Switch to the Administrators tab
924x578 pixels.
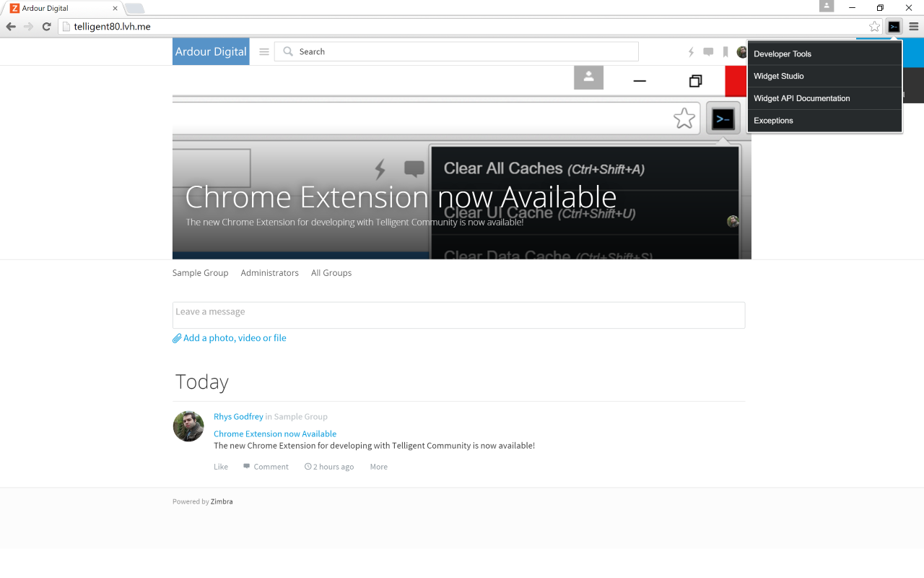click(x=269, y=272)
